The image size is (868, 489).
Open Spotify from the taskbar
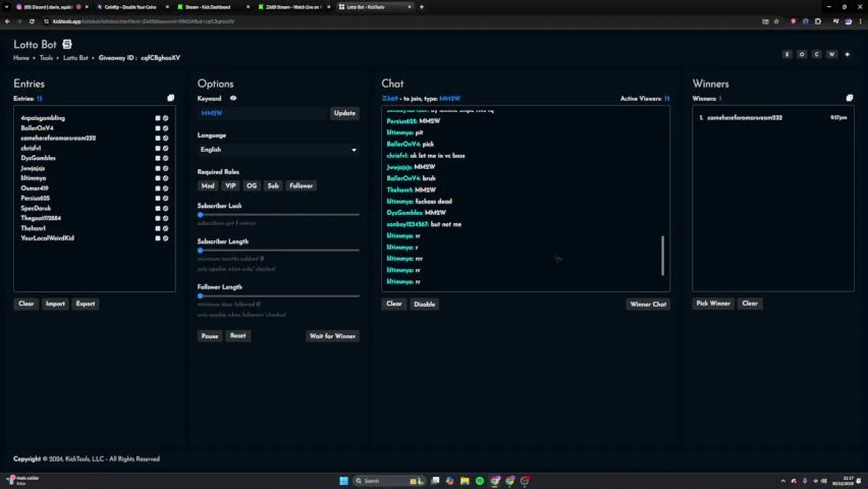click(480, 481)
